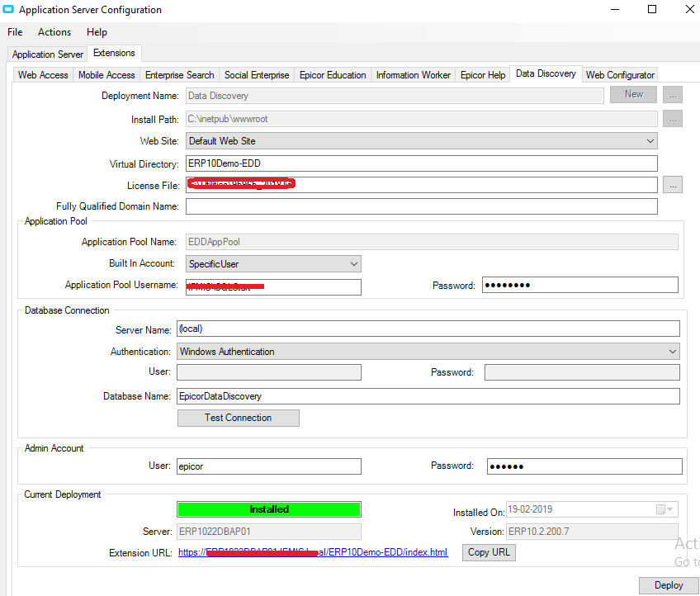The image size is (700, 596).
Task: Click the New deployment button
Action: pos(633,94)
